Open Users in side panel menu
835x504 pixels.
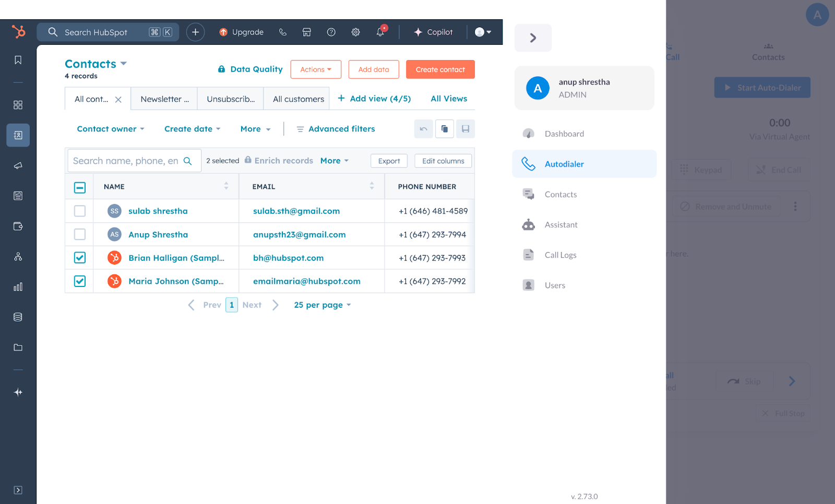(x=584, y=285)
